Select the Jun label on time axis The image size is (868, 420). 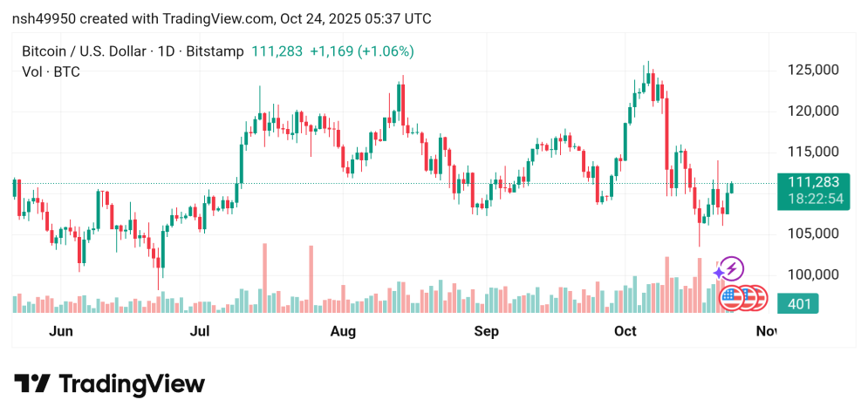[60, 331]
